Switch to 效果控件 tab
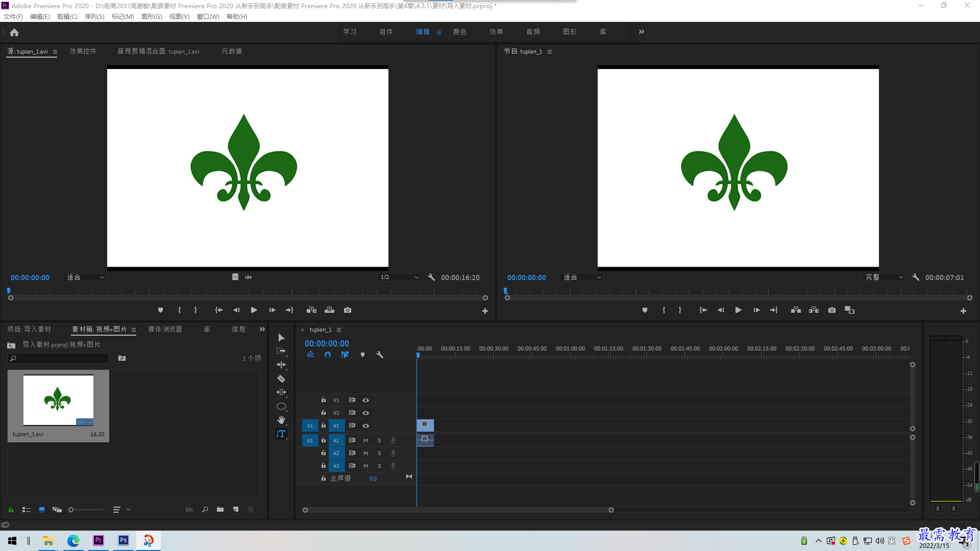The height and width of the screenshot is (551, 980). 83,52
